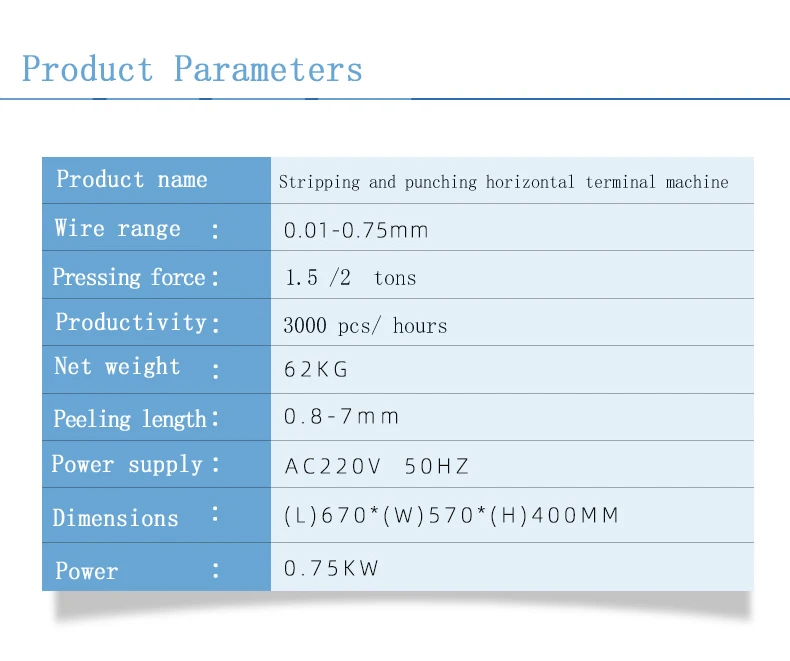The width and height of the screenshot is (790, 661).
Task: Click the stripping and punching machine name text
Action: point(503,182)
